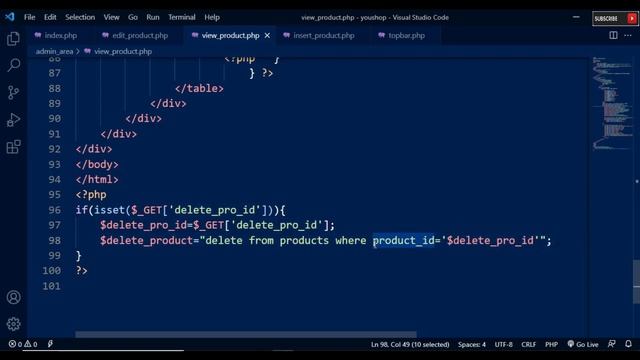The image size is (640, 360).
Task: Click line number 98
Action: 54,240
